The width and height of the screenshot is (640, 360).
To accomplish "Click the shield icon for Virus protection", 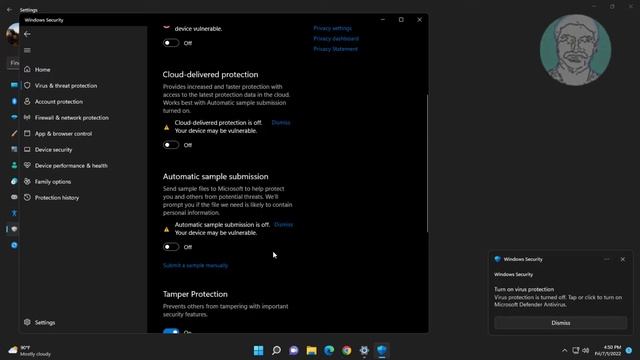I will [x=27, y=86].
